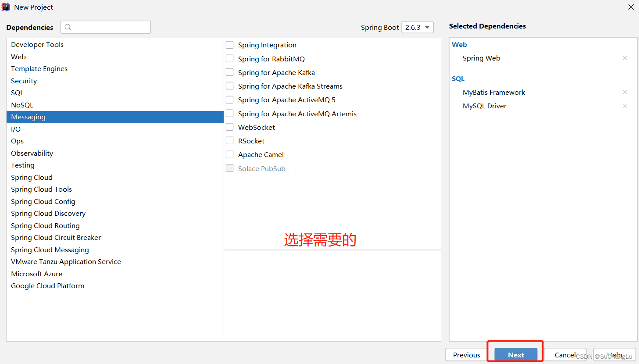The height and width of the screenshot is (364, 639).
Task: Enable Spring for Apache Kafka Streams
Action: (229, 86)
